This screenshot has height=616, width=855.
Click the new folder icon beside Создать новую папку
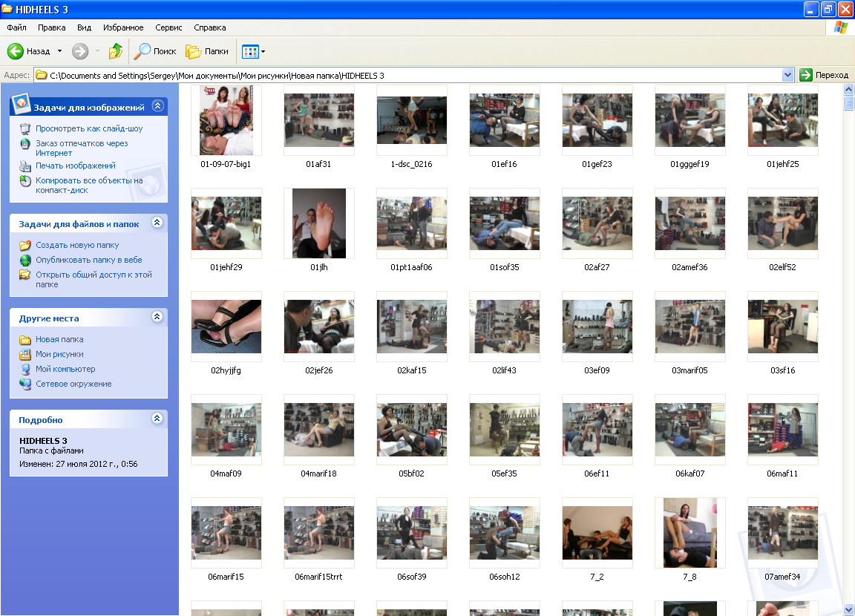(x=25, y=246)
